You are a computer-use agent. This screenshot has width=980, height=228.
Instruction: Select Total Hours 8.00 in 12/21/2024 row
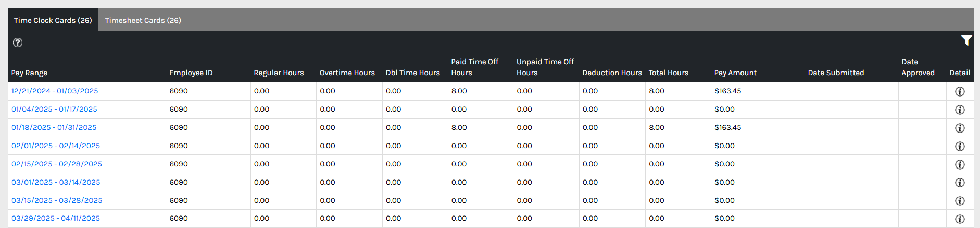coord(657,91)
